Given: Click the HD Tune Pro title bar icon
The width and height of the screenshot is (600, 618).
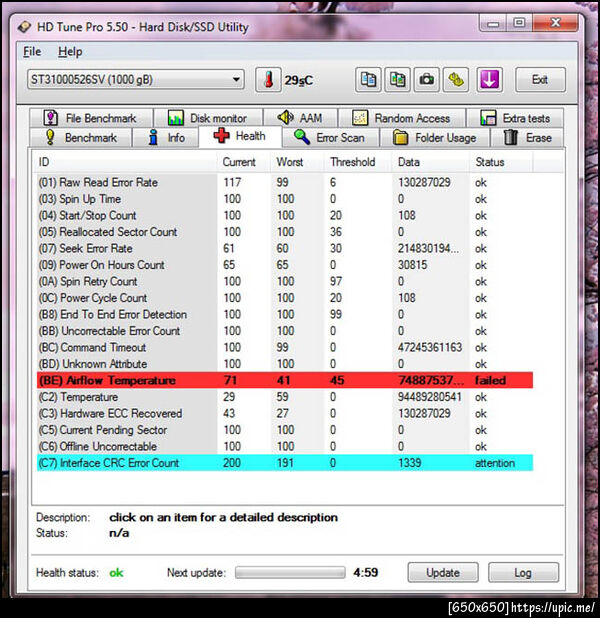Looking at the screenshot, I should pos(24,27).
